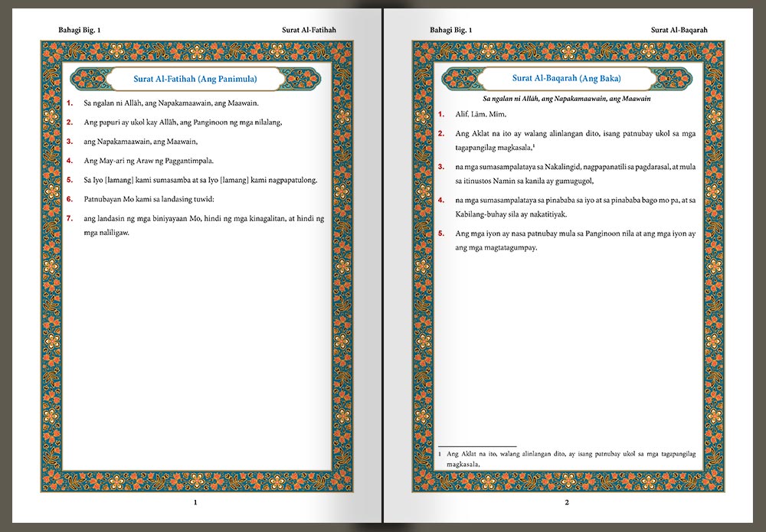The height and width of the screenshot is (532, 766).
Task: Select the verse 'Alif. Lām. Mīm.'
Action: point(481,114)
